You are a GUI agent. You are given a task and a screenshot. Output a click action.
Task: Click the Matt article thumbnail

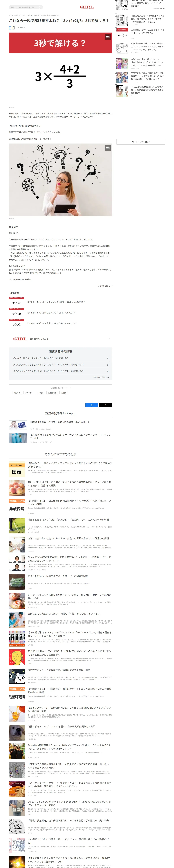pos(18,425)
